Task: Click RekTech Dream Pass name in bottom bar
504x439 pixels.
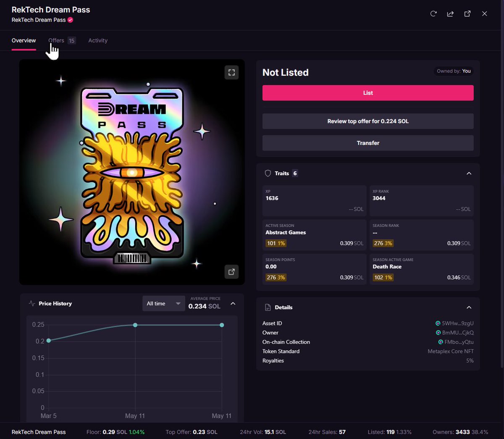Action: point(39,432)
